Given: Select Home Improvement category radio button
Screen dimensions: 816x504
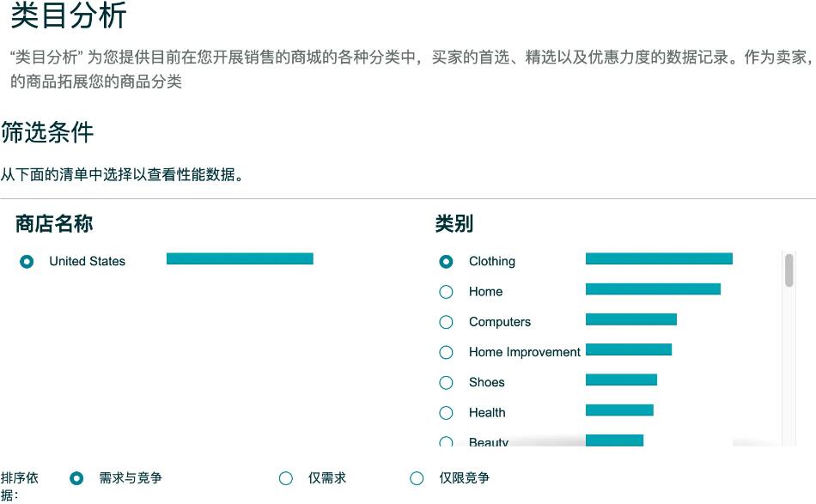Looking at the screenshot, I should 446,352.
